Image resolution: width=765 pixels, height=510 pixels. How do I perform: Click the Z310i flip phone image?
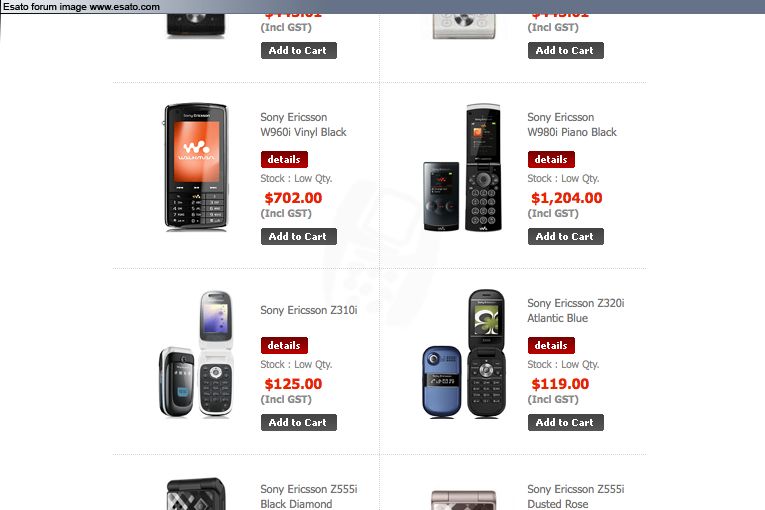(196, 354)
